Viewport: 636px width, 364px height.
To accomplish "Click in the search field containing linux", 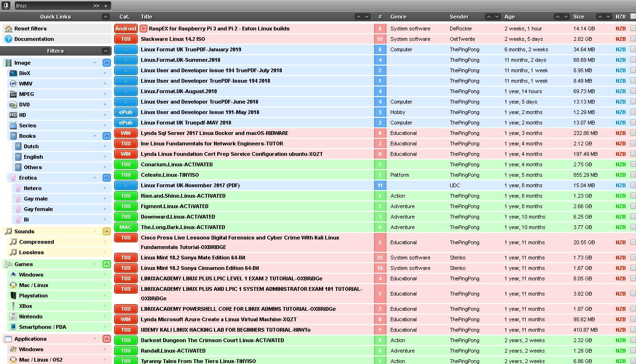I will click(x=53, y=6).
